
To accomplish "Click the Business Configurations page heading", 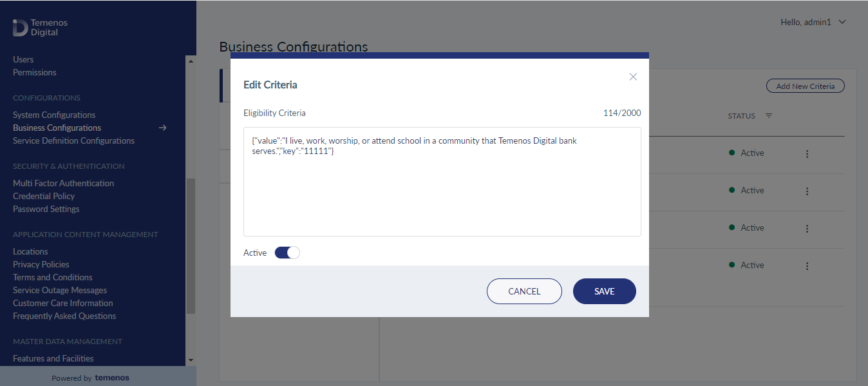I will 294,46.
